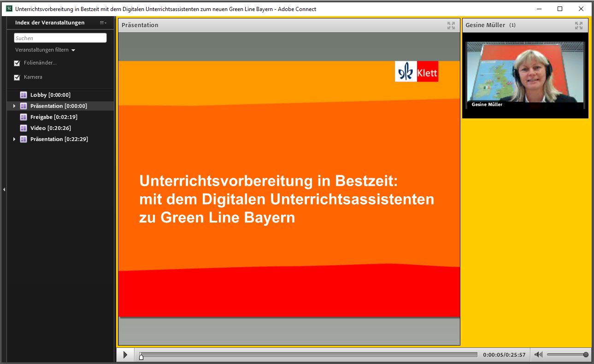Click the middle of the playback seek bar
Viewport: 594px width, 364px height.
point(308,355)
